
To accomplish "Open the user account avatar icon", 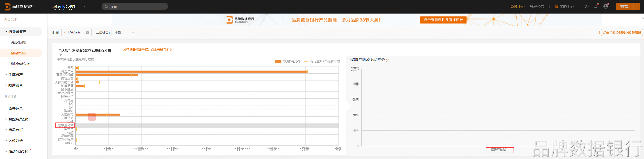I will tap(605, 7).
